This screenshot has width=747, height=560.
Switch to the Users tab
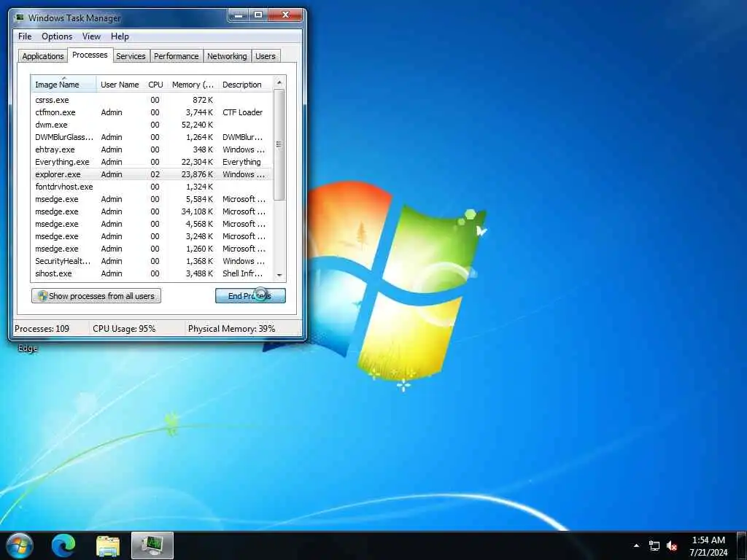tap(266, 56)
